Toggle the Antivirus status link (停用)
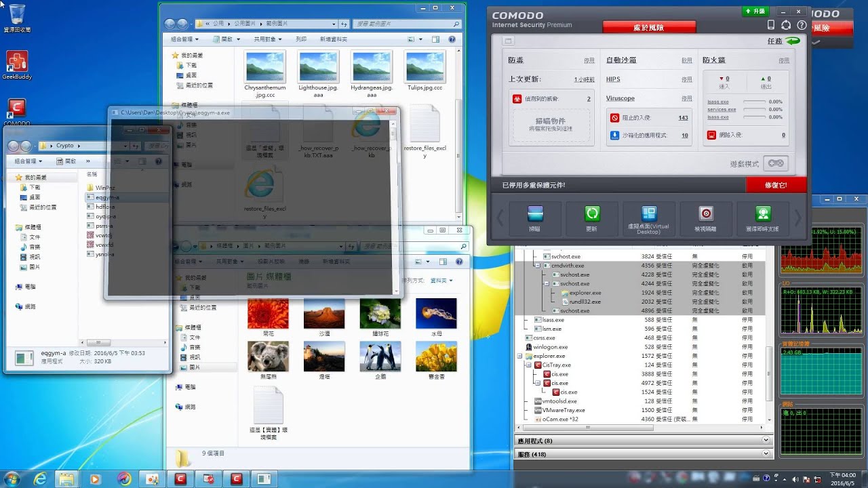Image resolution: width=868 pixels, height=488 pixels. click(589, 60)
